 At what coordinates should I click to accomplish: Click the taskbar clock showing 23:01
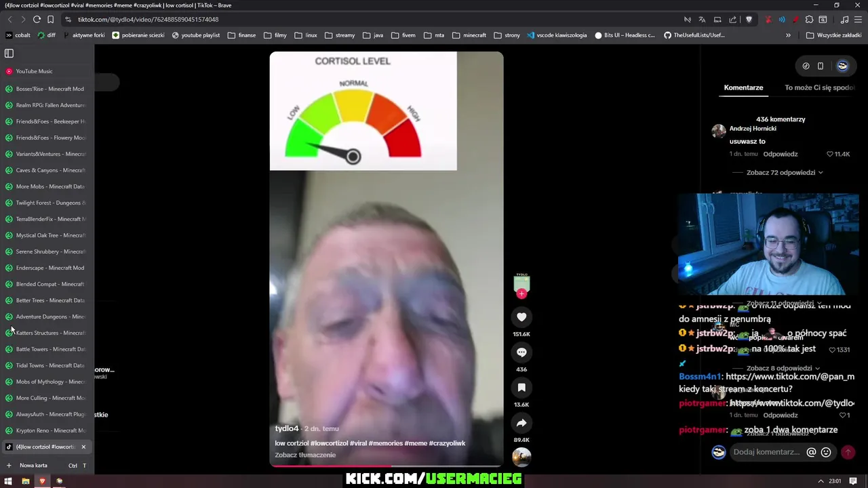[835, 481]
